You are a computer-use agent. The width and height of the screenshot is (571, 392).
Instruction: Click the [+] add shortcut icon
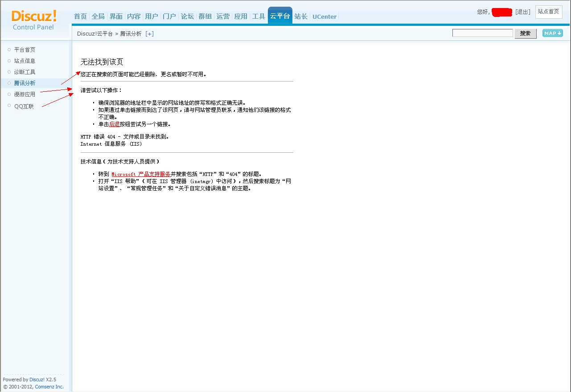[149, 33]
